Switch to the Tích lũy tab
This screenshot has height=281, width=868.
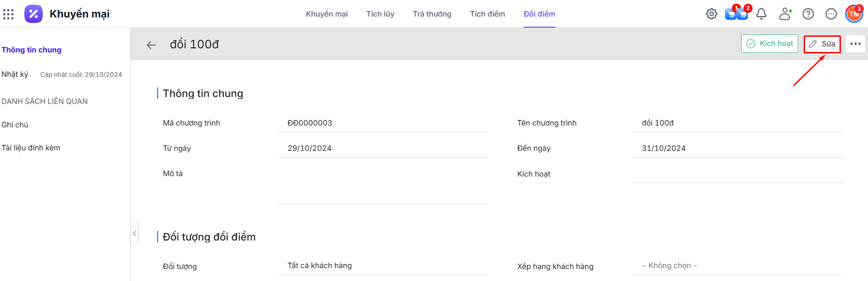tap(380, 14)
